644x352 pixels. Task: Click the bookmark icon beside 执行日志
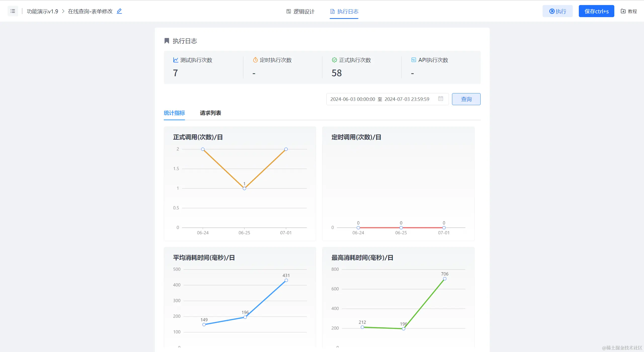[167, 41]
